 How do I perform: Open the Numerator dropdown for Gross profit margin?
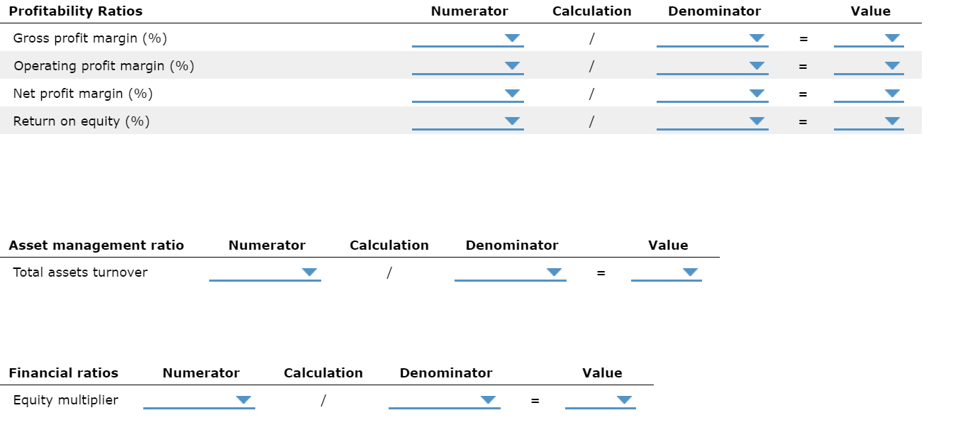[x=511, y=38]
